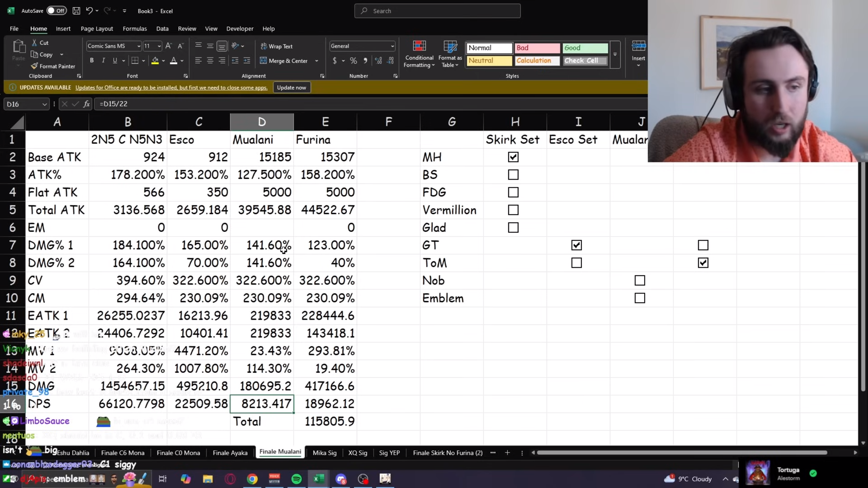Image resolution: width=868 pixels, height=488 pixels.
Task: Expand the cell styles gallery
Action: [x=615, y=54]
